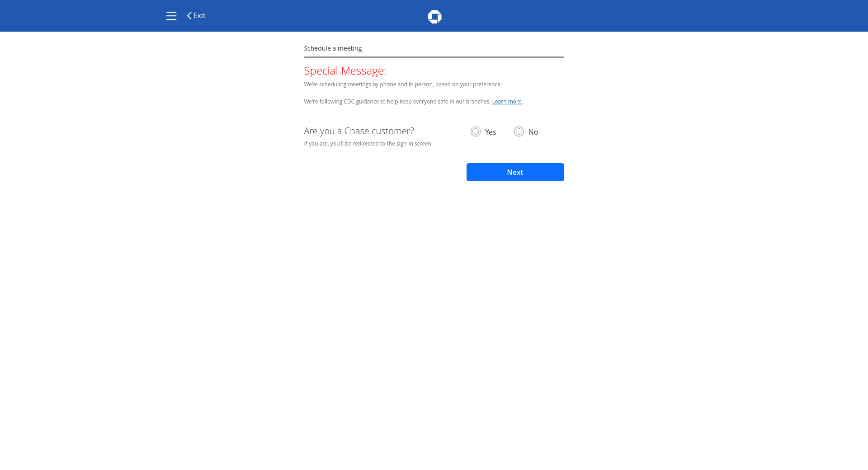Click the "Are you a Chase customer?" question
Screen dimensions: 868x470
pos(359,131)
